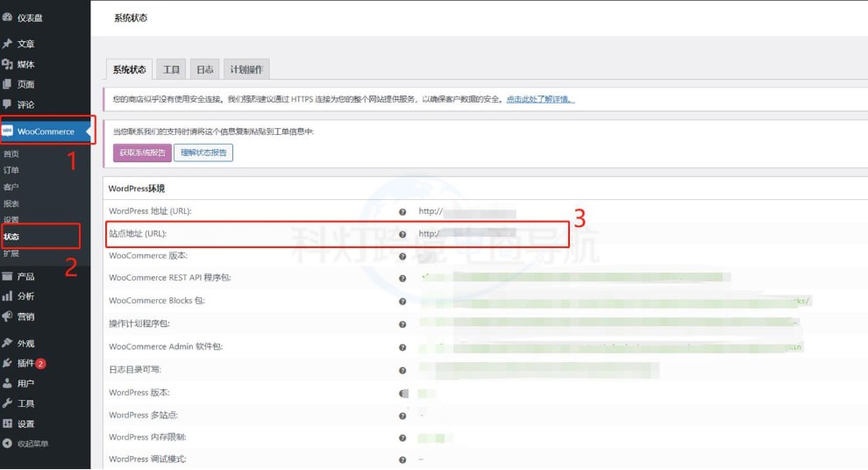This screenshot has width=868, height=470.
Task: Click the Comments speech bubble icon
Action: (8, 104)
